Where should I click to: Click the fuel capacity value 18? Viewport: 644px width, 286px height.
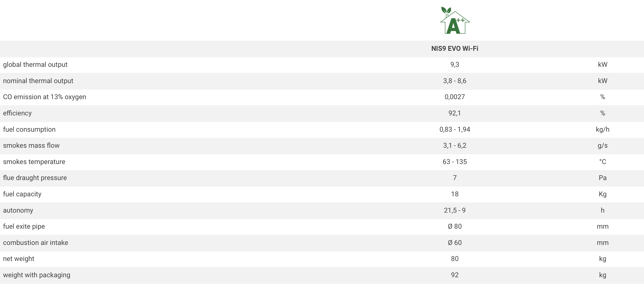454,194
